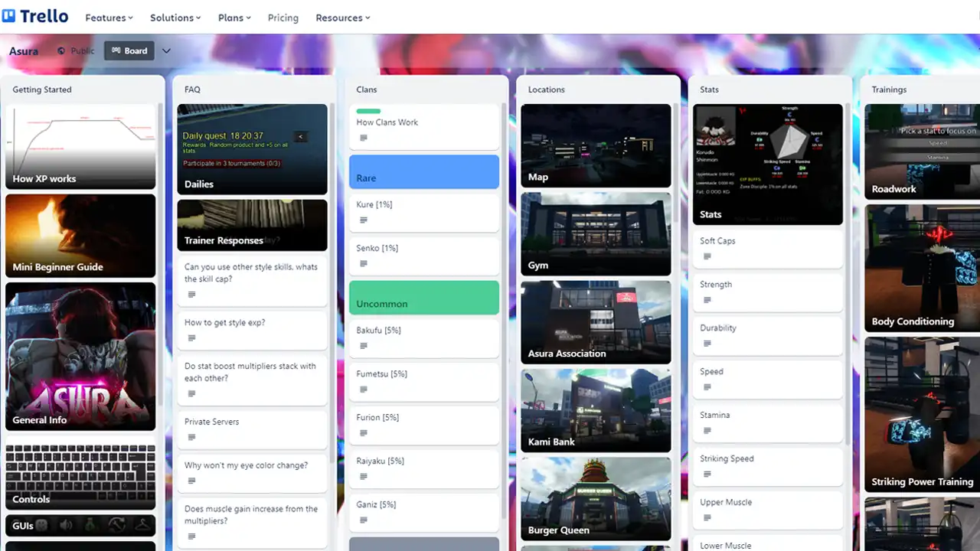Expand the Plans menu

tap(234, 18)
